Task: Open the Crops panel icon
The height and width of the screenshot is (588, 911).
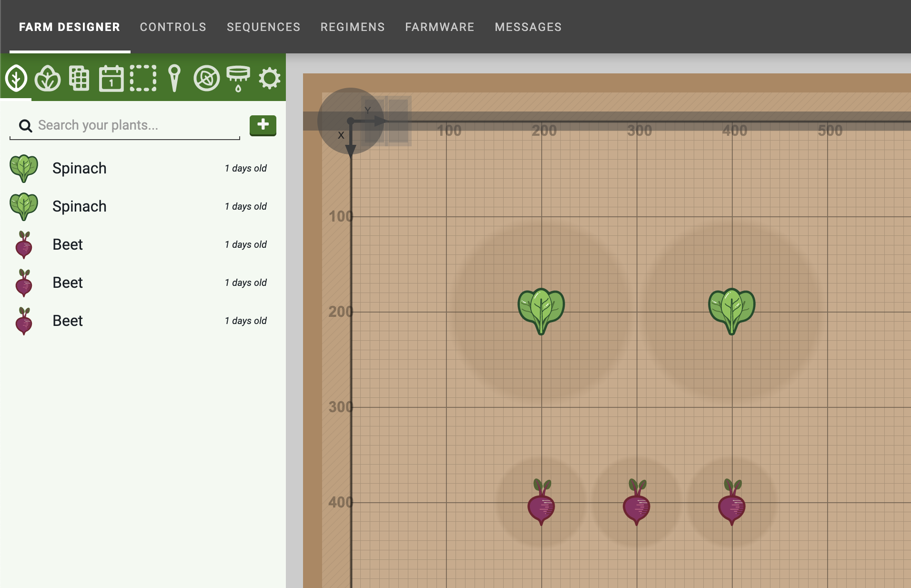Action: pyautogui.click(x=48, y=78)
